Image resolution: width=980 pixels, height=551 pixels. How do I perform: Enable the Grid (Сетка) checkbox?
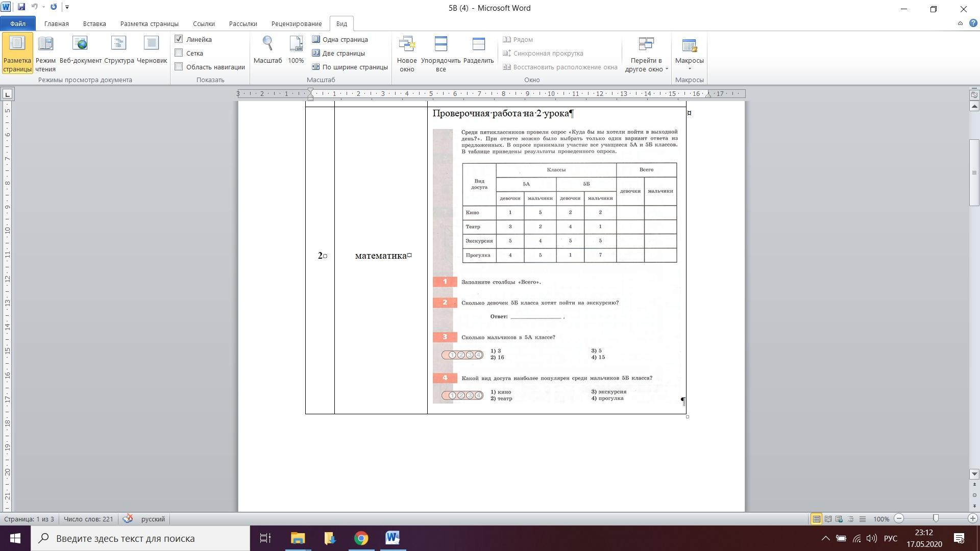[179, 53]
